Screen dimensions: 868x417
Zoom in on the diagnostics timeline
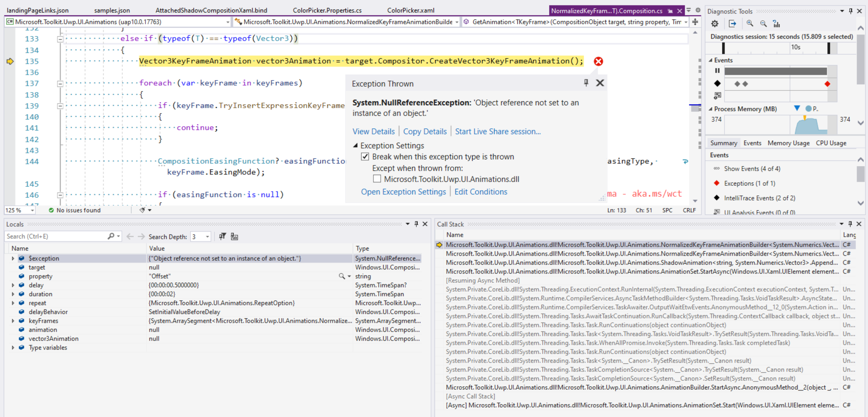pos(750,24)
